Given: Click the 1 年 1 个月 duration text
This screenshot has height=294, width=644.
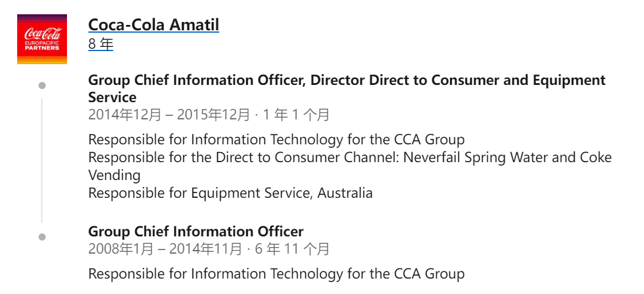Looking at the screenshot, I should pos(296,115).
